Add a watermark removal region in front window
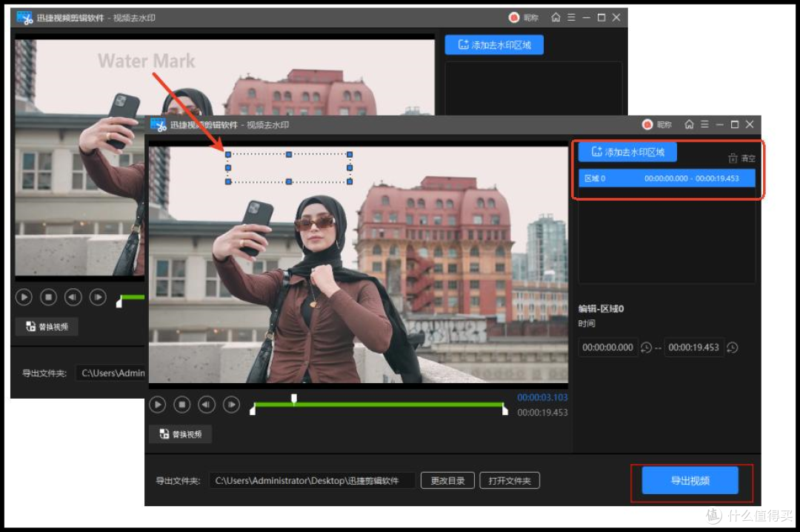The height and width of the screenshot is (532, 800). (x=627, y=152)
